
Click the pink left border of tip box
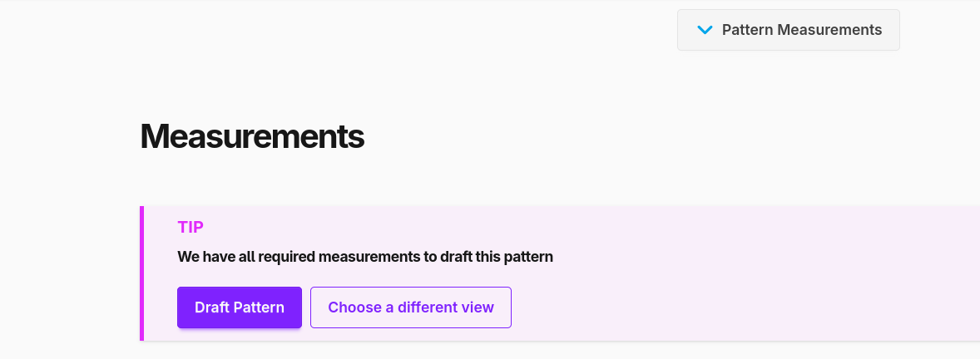click(141, 273)
